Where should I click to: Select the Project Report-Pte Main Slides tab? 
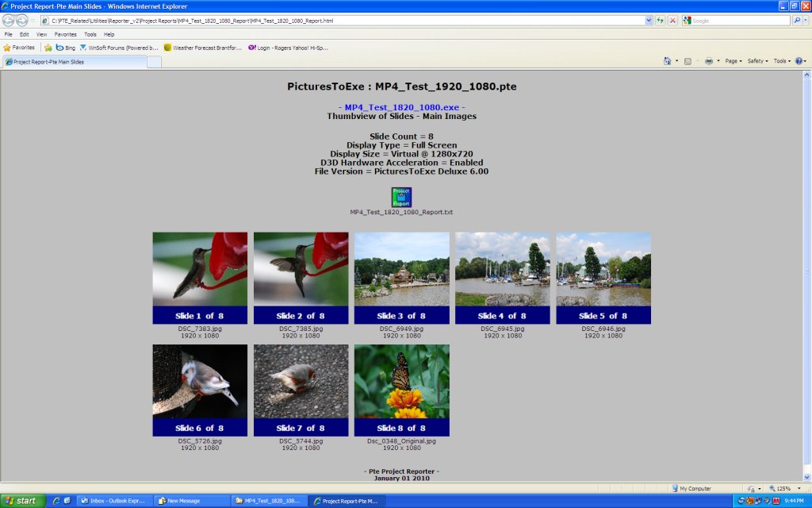(74, 62)
